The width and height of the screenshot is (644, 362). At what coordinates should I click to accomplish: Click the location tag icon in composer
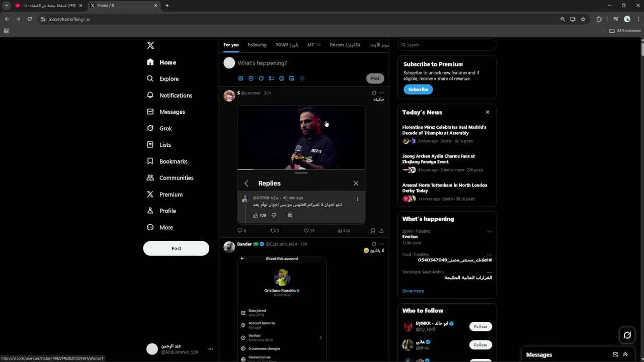click(302, 78)
